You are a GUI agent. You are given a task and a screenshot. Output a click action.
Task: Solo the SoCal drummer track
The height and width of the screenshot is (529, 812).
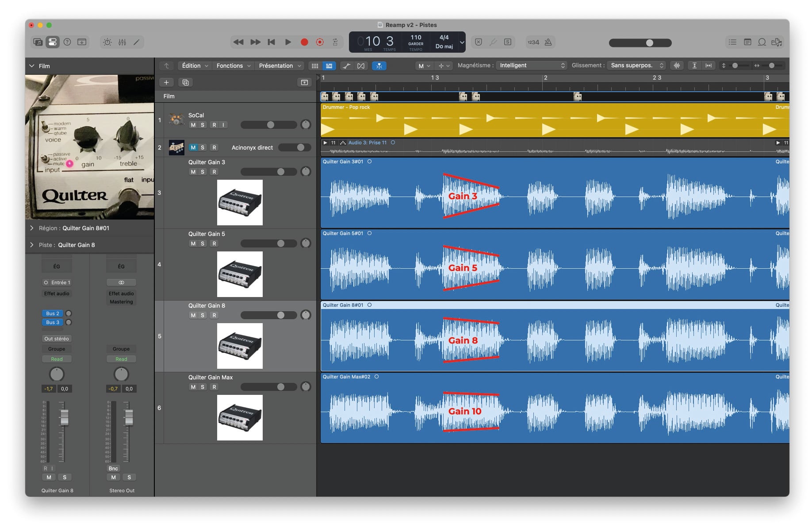click(203, 125)
